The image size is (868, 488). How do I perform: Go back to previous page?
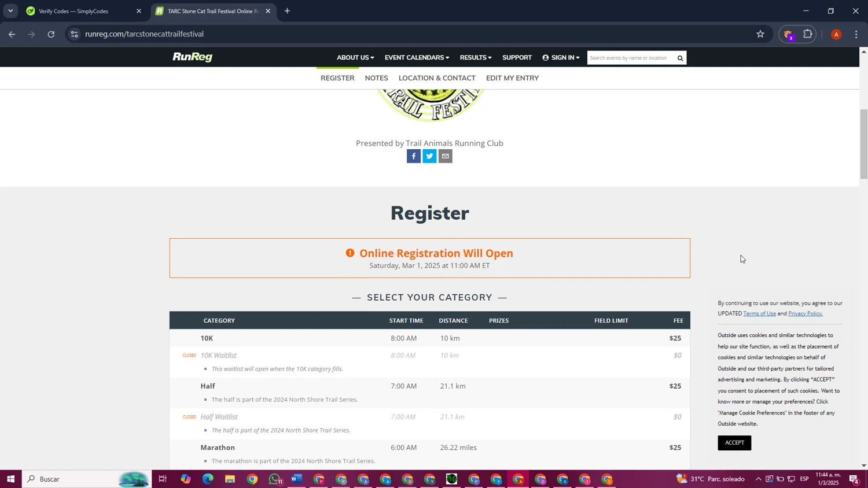pyautogui.click(x=12, y=34)
